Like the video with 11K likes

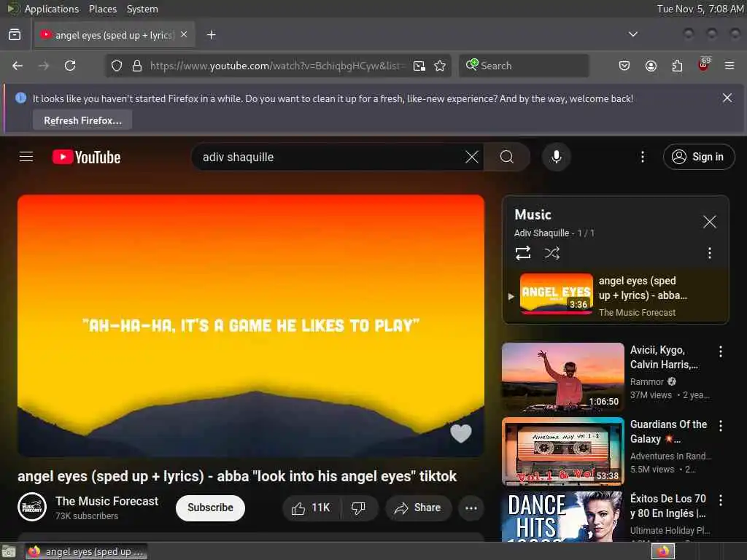point(311,508)
